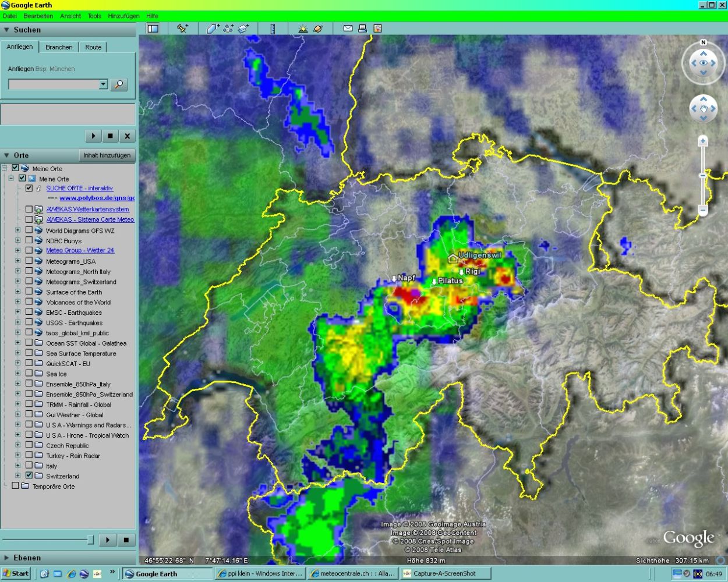This screenshot has width=728, height=582.
Task: Select the Add Polygon tool
Action: pyautogui.click(x=213, y=29)
